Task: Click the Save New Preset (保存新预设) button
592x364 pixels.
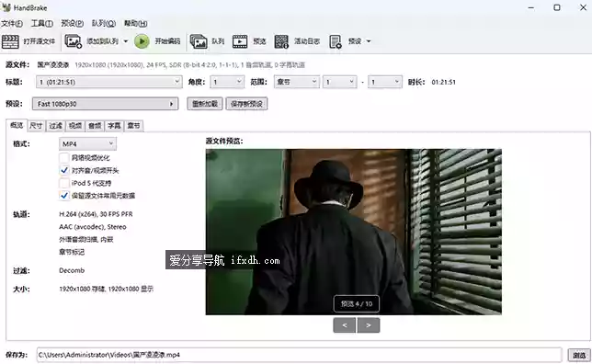Action: click(246, 104)
